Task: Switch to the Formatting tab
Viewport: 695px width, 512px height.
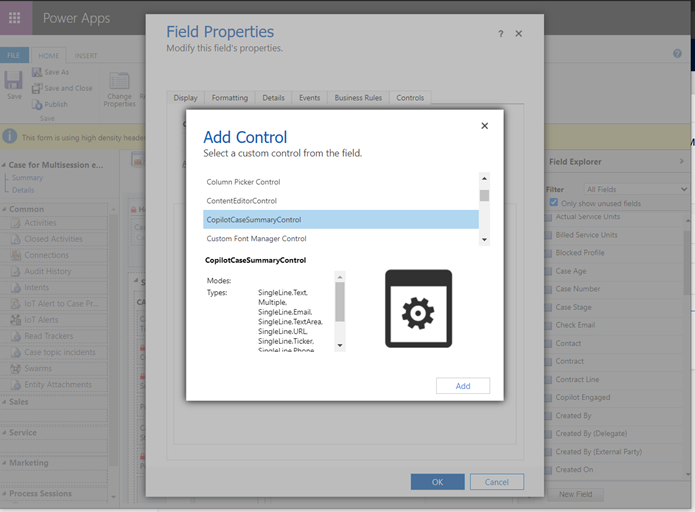Action: coord(230,98)
